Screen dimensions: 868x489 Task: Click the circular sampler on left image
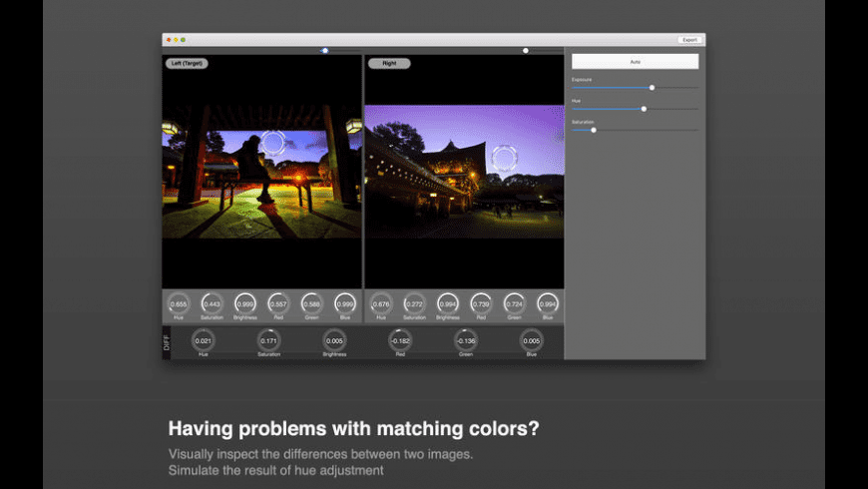[x=273, y=143]
